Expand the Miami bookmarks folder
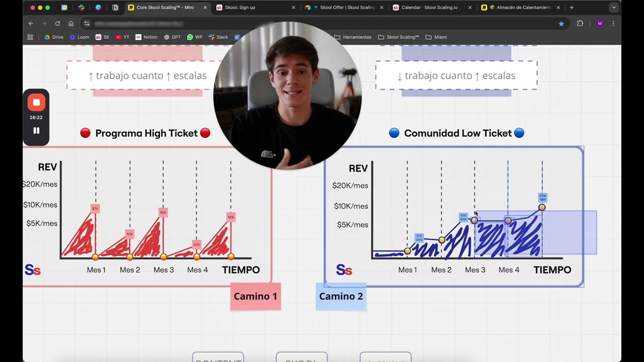The height and width of the screenshot is (362, 644). coord(436,37)
